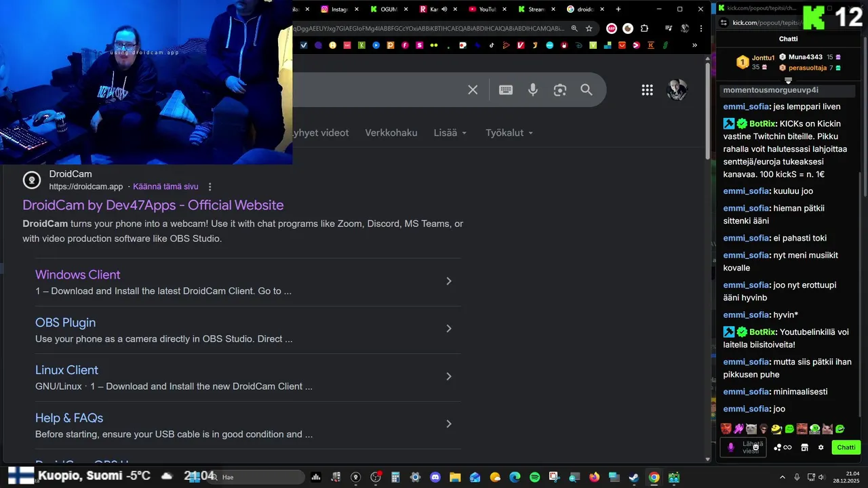Open Google Lens image search icon
This screenshot has height=488, width=868.
click(x=559, y=89)
